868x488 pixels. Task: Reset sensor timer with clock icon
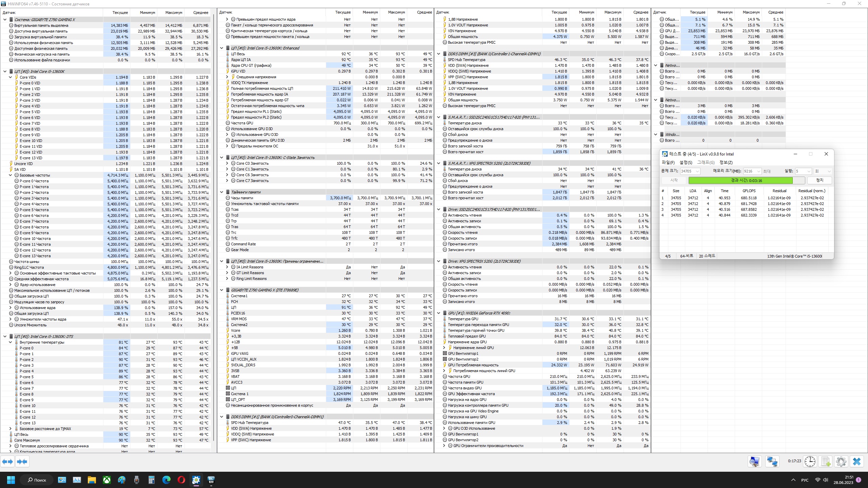[x=810, y=462]
